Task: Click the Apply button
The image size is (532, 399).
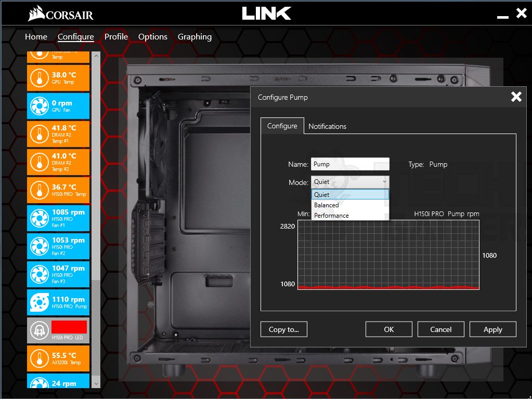Action: pos(492,329)
